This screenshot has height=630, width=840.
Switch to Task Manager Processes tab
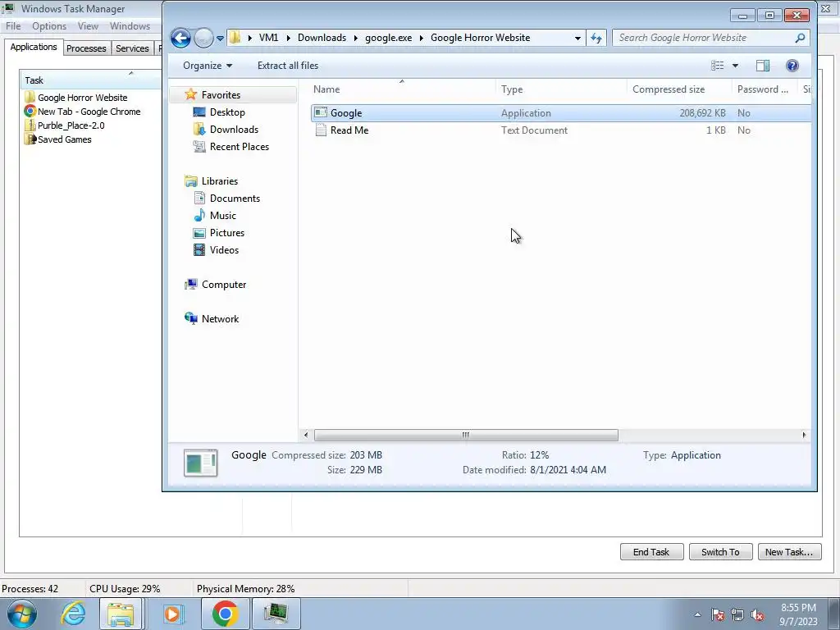coord(86,48)
